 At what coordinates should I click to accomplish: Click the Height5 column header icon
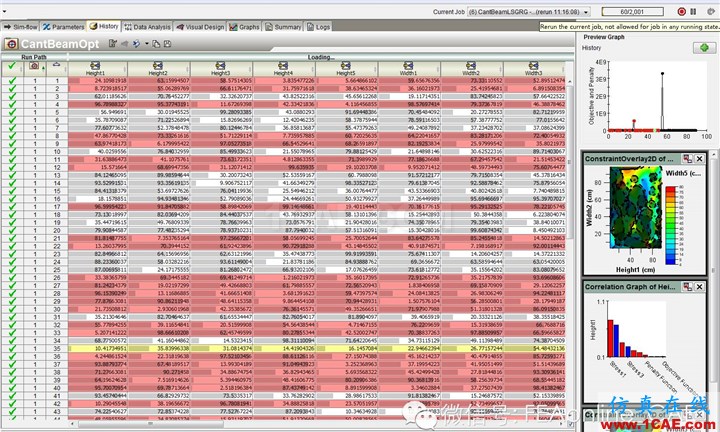pos(345,66)
